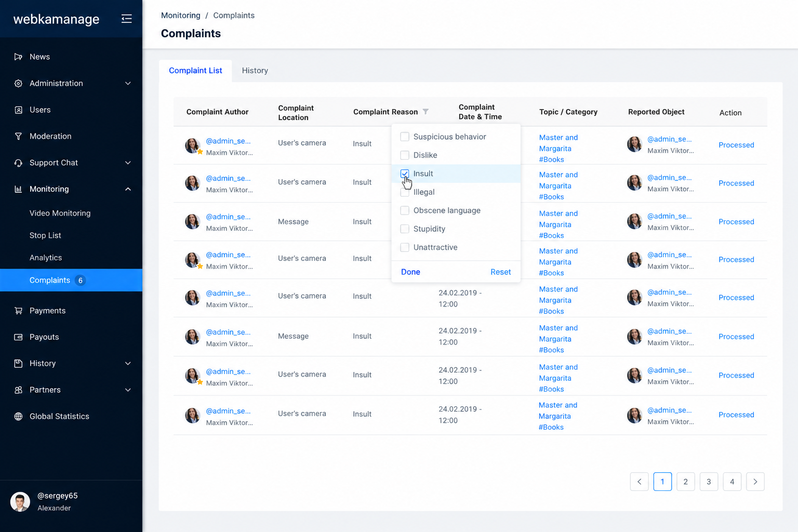The image size is (798, 532).
Task: Check the Suspicious behavior checkbox
Action: (x=405, y=137)
